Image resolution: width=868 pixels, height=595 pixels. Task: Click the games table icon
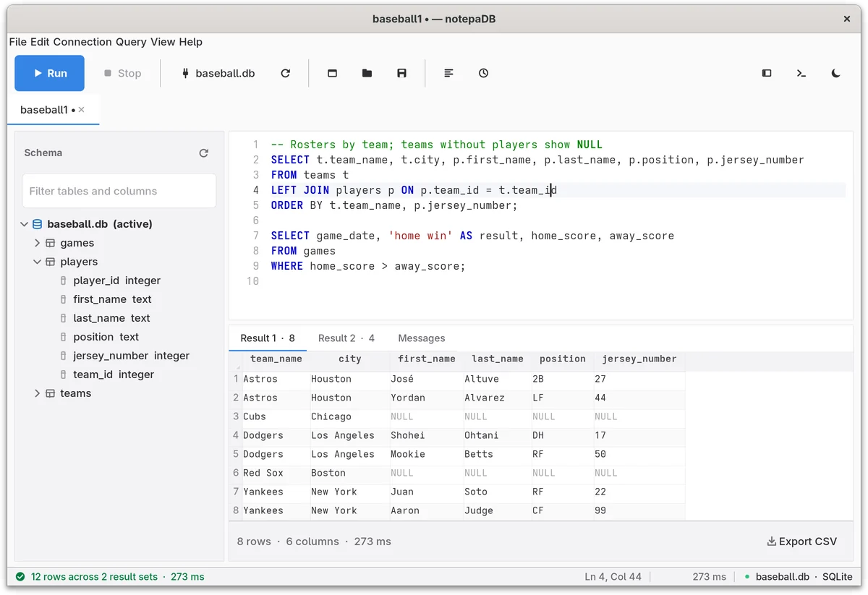[51, 243]
